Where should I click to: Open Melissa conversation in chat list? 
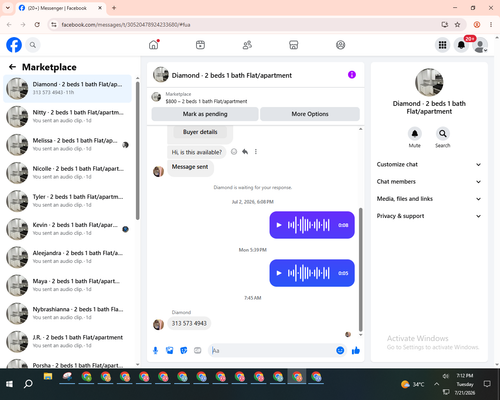pyautogui.click(x=67, y=145)
